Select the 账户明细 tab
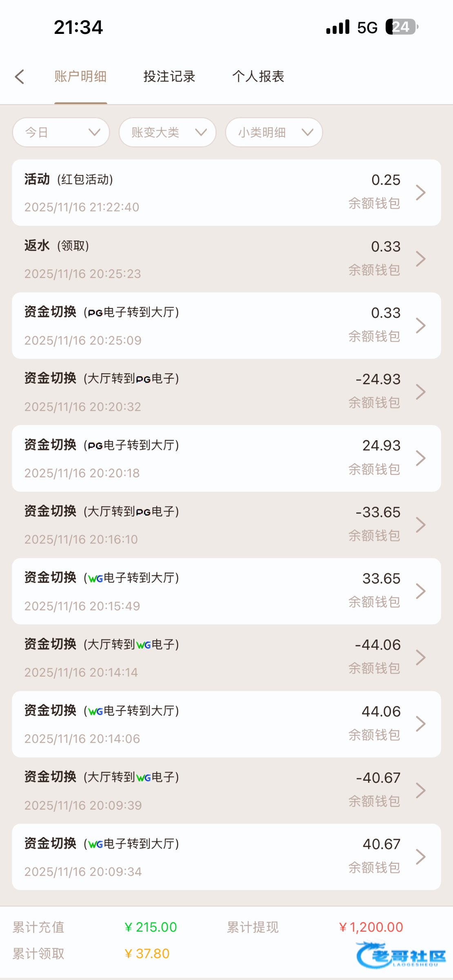Image resolution: width=453 pixels, height=980 pixels. 80,77
